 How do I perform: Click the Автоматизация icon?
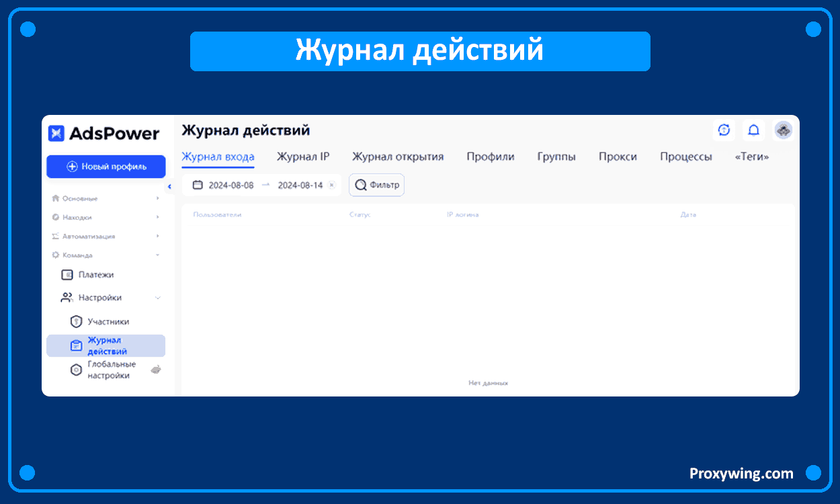[56, 236]
